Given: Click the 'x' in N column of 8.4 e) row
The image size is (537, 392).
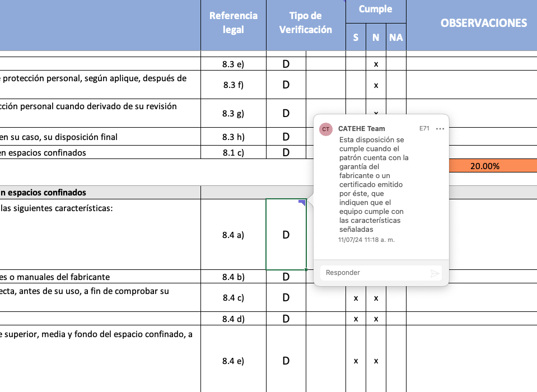Looking at the screenshot, I should [376, 361].
